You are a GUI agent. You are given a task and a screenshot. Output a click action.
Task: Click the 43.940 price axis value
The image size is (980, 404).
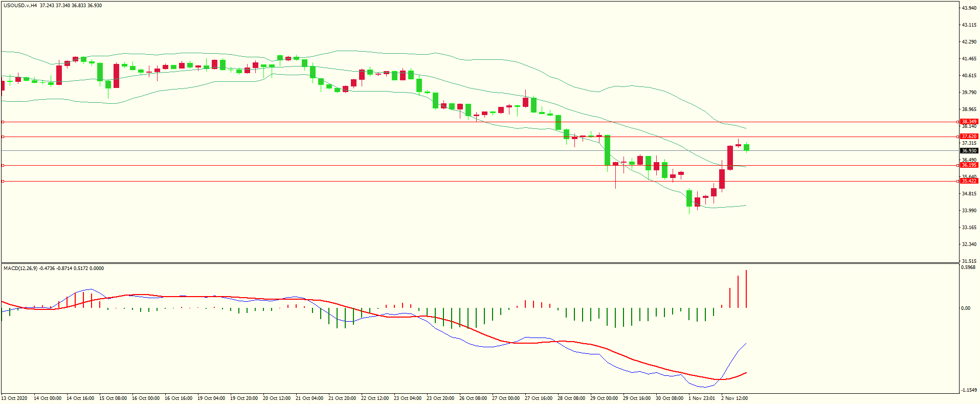coord(969,8)
